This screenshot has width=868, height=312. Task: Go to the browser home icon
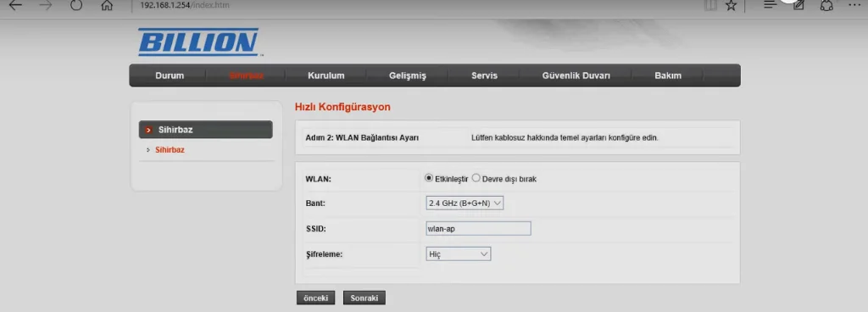(x=107, y=6)
